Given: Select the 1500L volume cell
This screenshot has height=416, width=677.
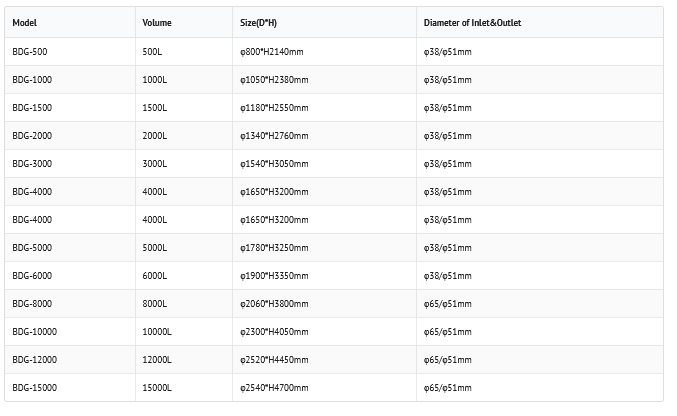Looking at the screenshot, I should (x=155, y=107).
